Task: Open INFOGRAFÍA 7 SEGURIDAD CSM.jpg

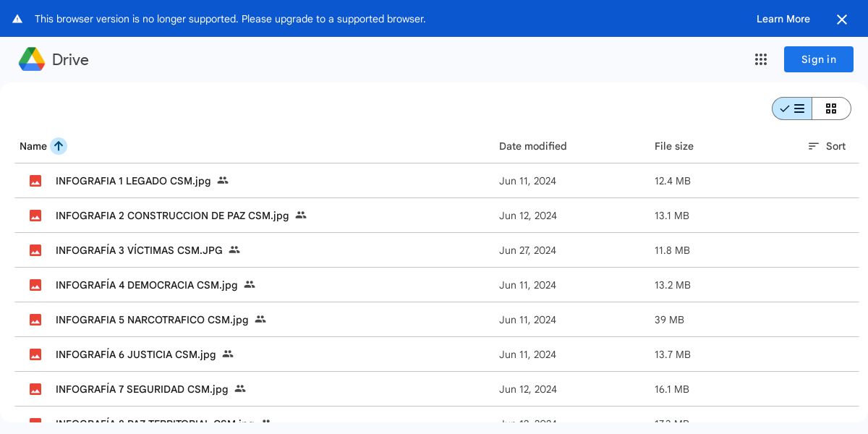Action: pyautogui.click(x=142, y=389)
